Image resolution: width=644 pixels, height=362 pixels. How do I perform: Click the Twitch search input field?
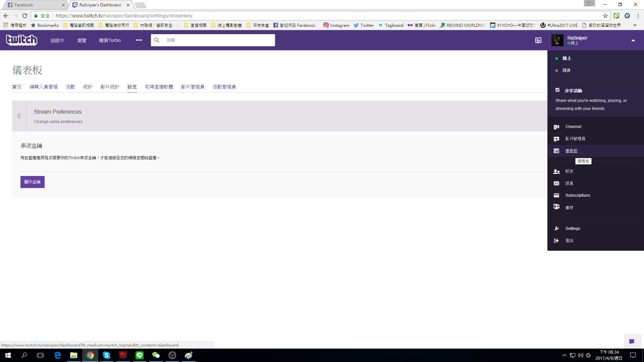pyautogui.click(x=218, y=40)
